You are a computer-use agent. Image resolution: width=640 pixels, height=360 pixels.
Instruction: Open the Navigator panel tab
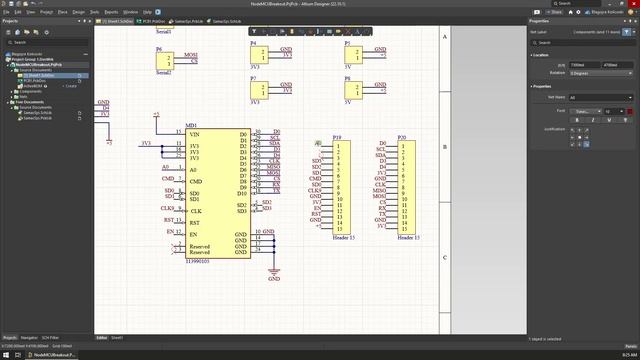(29, 338)
